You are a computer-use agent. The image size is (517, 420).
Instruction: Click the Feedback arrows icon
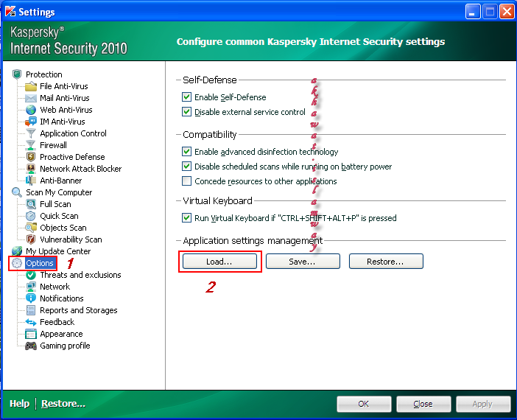pos(31,322)
